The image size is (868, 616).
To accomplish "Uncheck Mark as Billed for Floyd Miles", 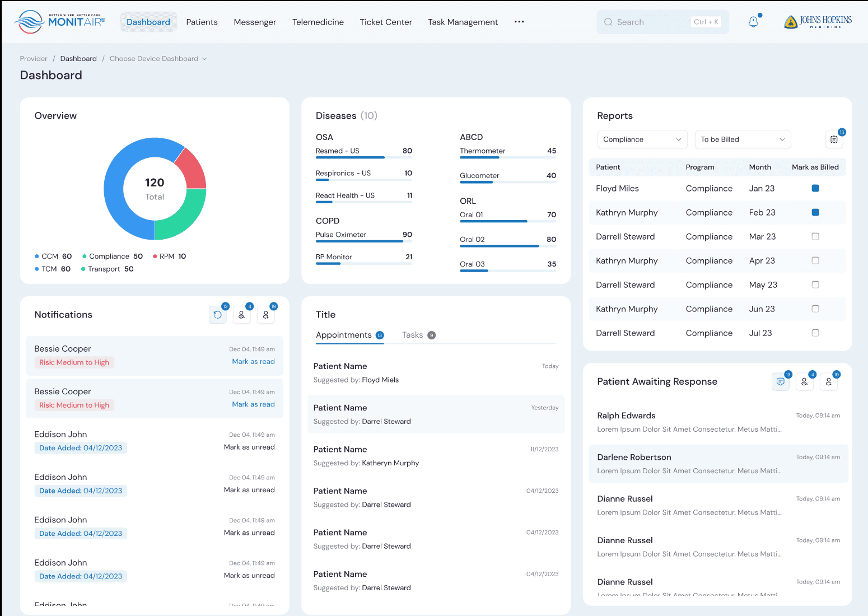I will click(x=815, y=188).
